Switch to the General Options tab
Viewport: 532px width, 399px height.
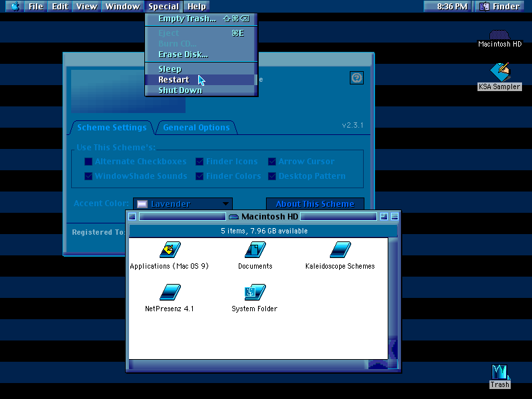pos(196,128)
